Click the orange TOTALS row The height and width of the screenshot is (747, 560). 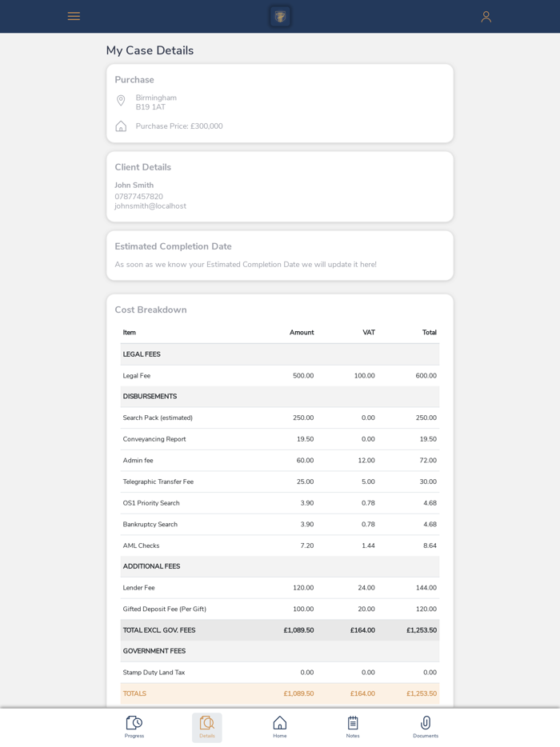click(279, 693)
